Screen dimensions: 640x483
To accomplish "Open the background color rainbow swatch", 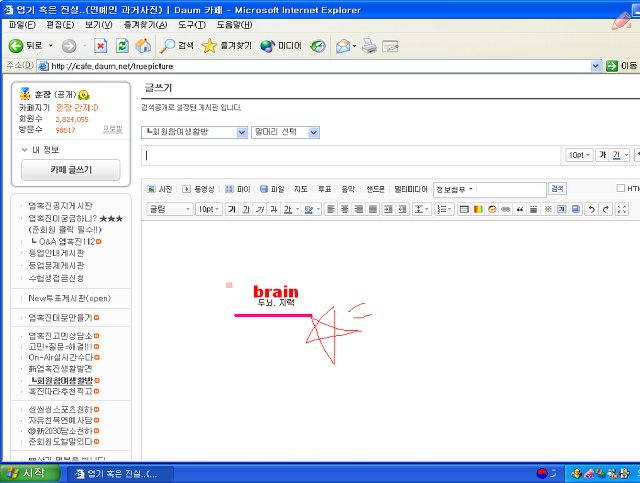I will 478,209.
